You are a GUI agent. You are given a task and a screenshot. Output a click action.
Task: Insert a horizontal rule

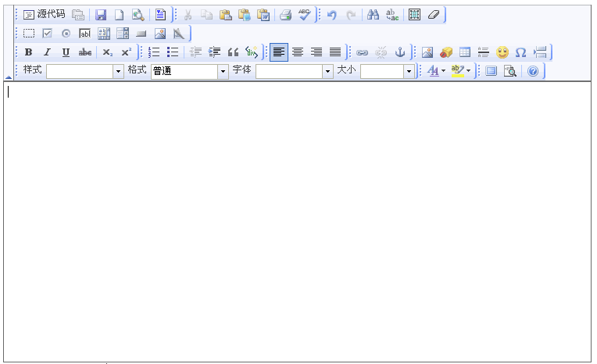tap(483, 52)
